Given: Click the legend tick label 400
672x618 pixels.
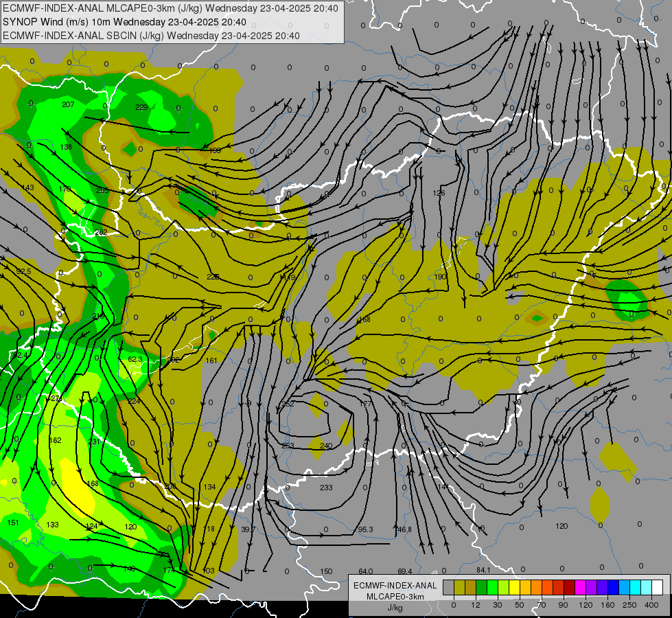Looking at the screenshot, I should coord(651,605).
